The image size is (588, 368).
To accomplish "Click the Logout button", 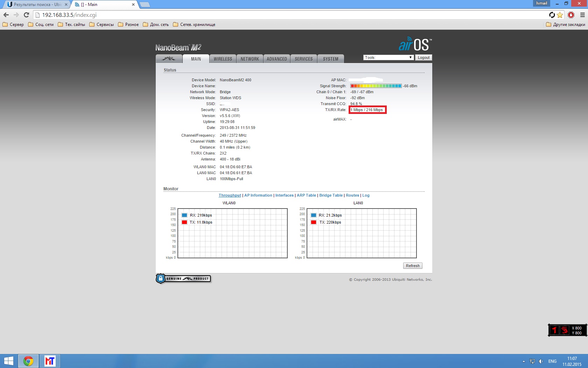I will [x=423, y=57].
